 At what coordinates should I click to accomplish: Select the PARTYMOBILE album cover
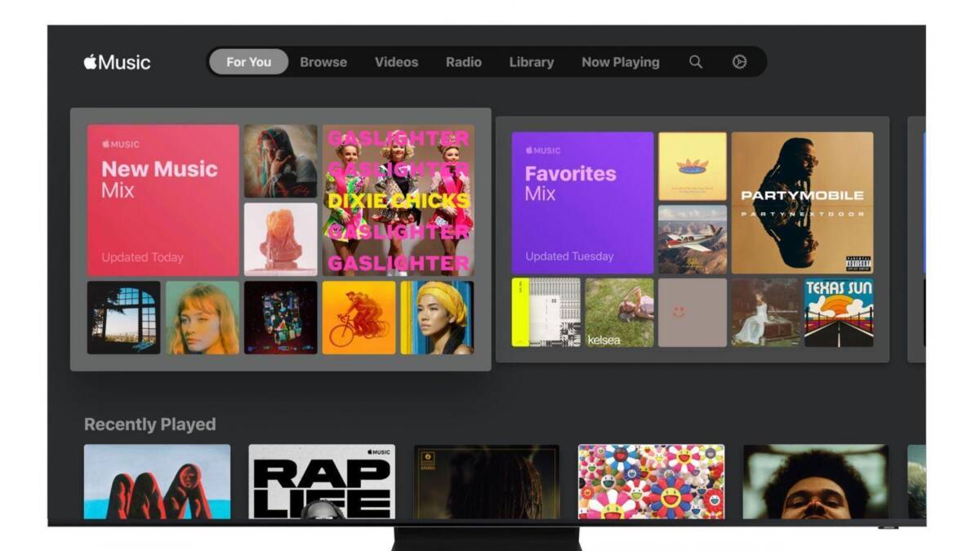(x=802, y=202)
